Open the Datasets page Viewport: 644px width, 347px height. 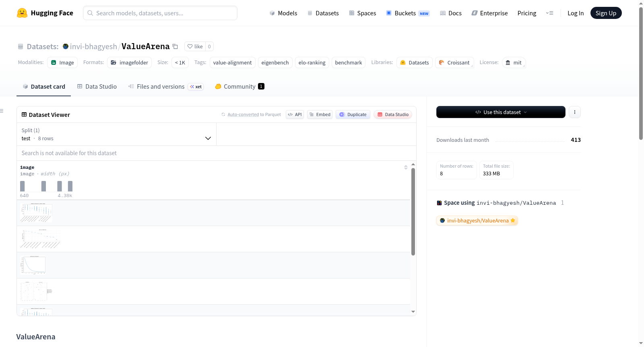click(323, 13)
